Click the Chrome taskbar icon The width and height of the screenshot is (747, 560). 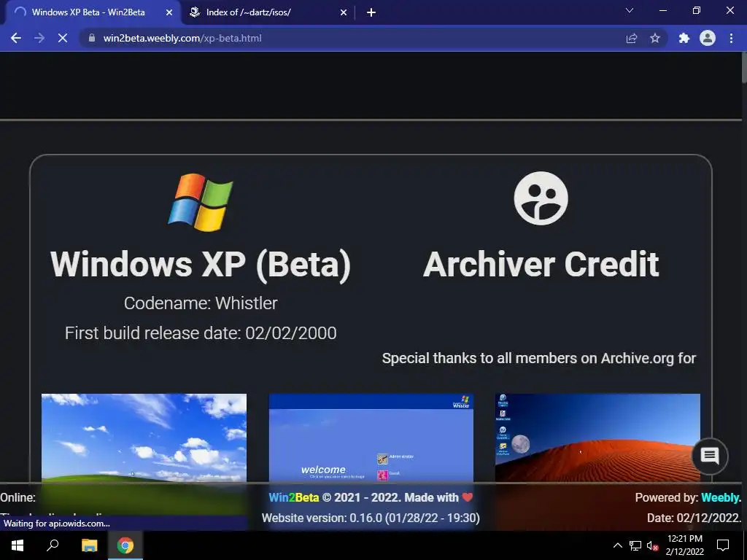pos(125,545)
